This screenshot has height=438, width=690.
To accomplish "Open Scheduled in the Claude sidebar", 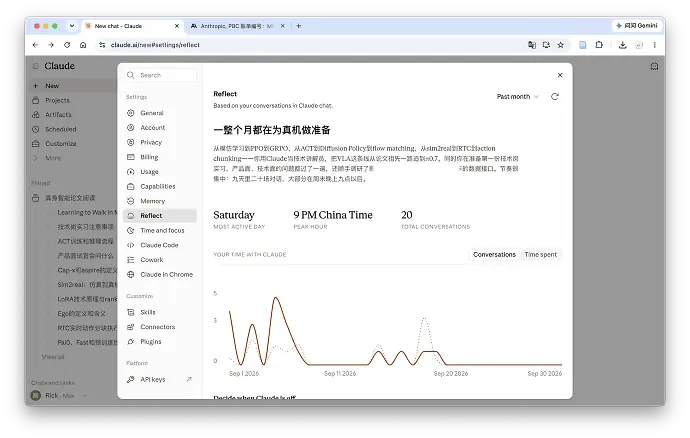I will [60, 129].
